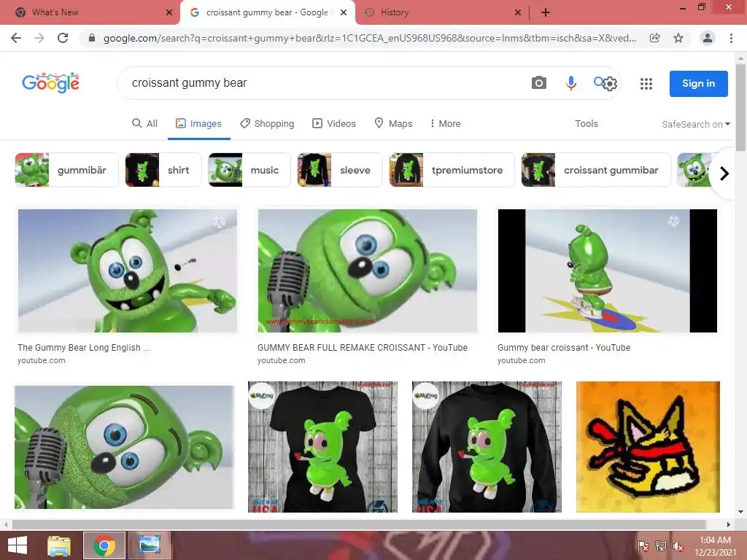The width and height of the screenshot is (747, 560).
Task: Close the croissant gummy bear tab
Action: click(x=344, y=12)
